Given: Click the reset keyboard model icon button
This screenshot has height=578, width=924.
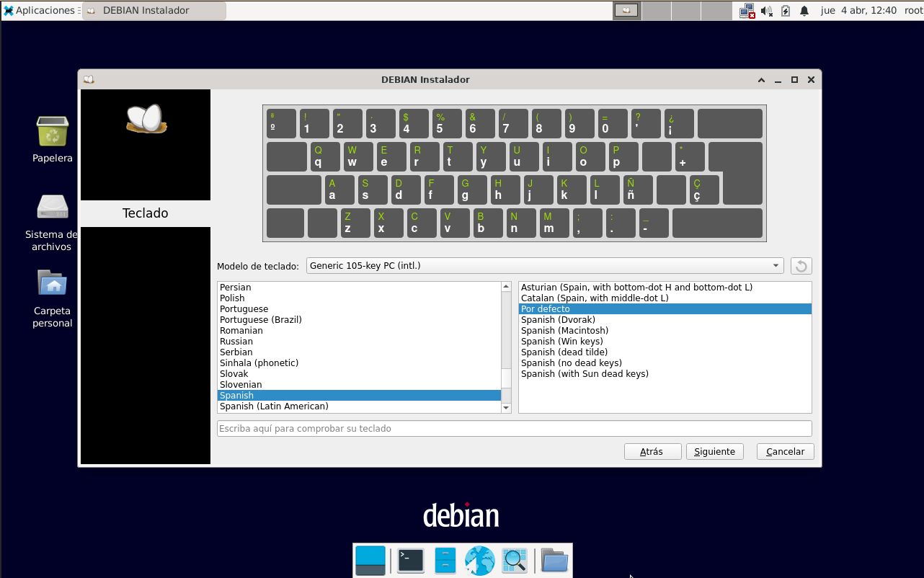Looking at the screenshot, I should [800, 266].
